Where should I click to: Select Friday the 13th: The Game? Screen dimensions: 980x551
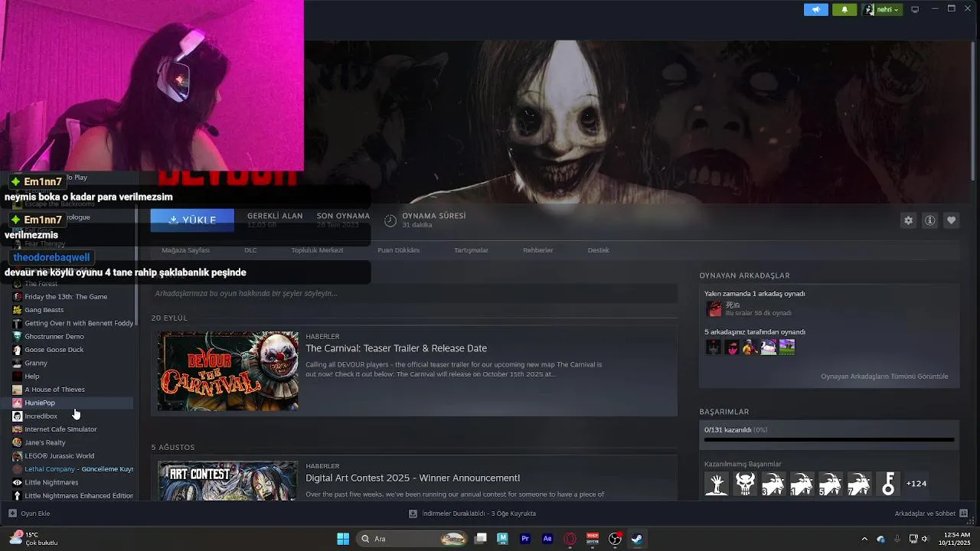click(66, 297)
